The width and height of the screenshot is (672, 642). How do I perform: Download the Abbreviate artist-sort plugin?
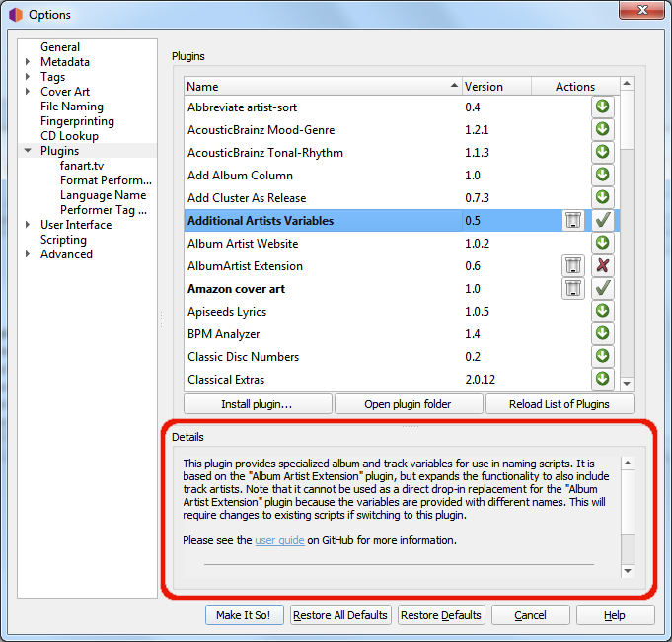point(602,107)
